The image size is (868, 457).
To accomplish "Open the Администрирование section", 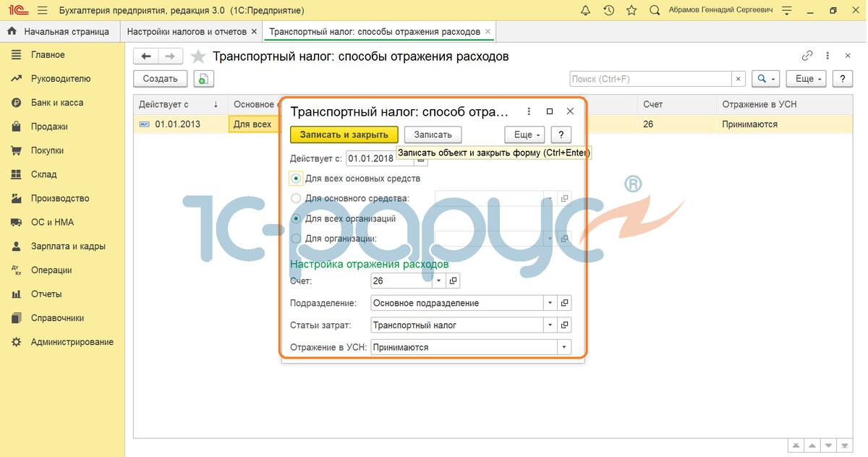I will pos(72,342).
